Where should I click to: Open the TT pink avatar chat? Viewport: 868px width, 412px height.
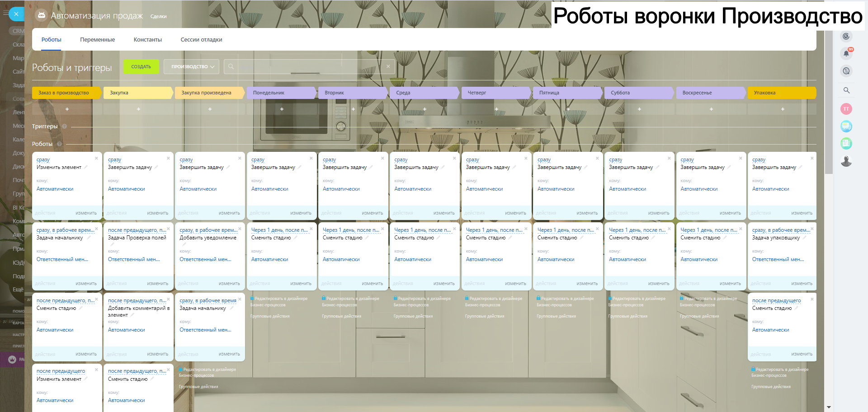click(846, 109)
